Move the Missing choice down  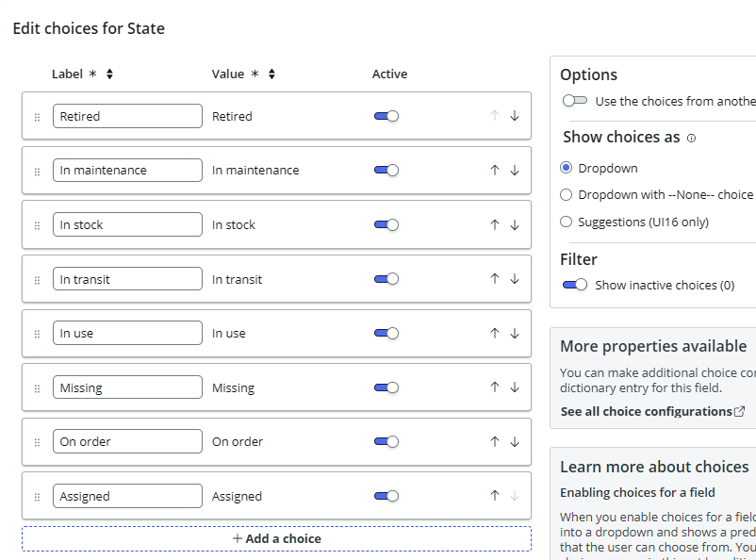click(515, 387)
